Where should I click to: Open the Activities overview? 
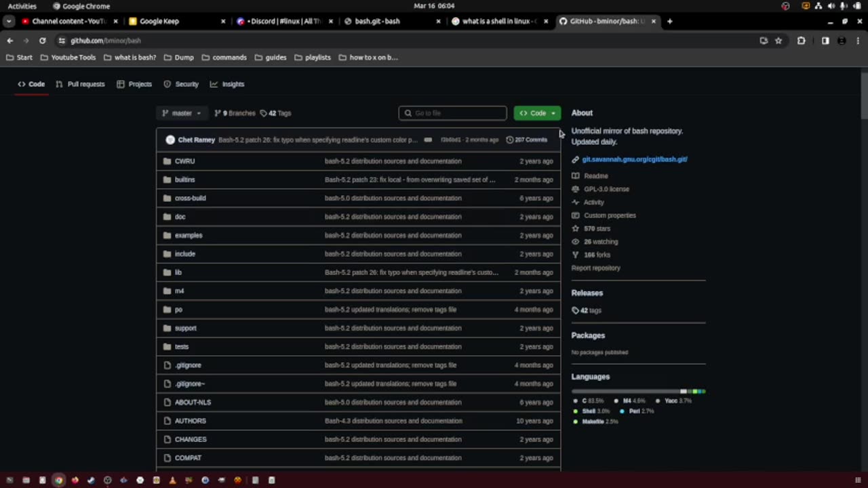(x=22, y=6)
